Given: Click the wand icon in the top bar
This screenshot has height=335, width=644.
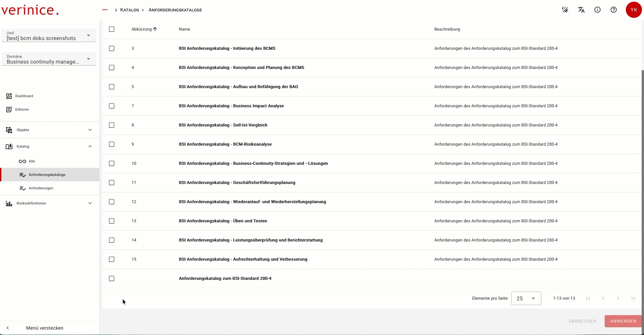Looking at the screenshot, I should [x=565, y=10].
